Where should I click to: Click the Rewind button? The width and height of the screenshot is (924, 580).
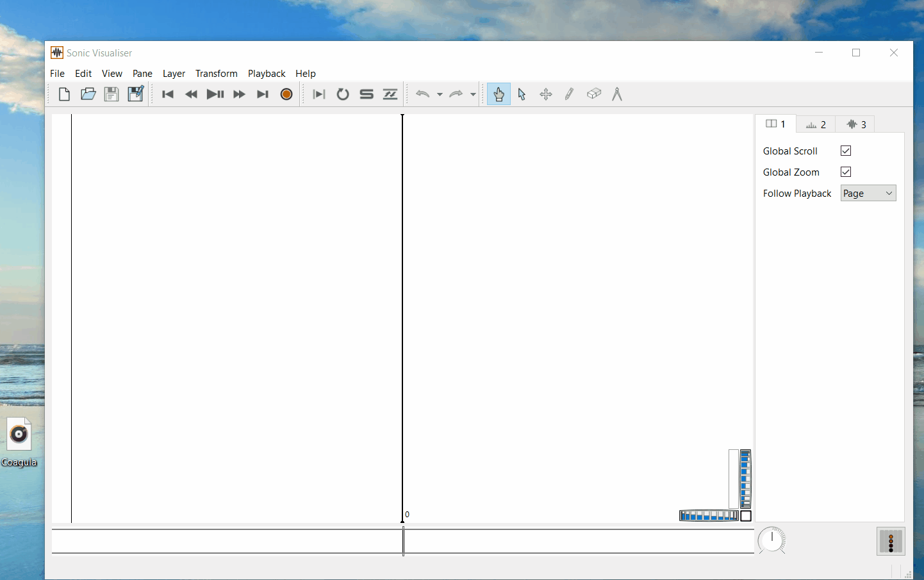click(191, 94)
